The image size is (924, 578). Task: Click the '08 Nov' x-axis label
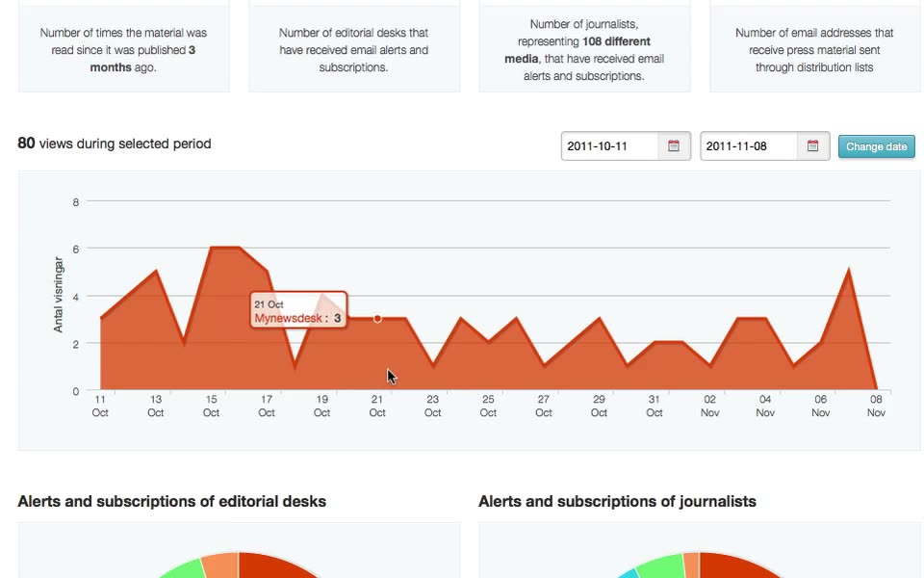876,406
